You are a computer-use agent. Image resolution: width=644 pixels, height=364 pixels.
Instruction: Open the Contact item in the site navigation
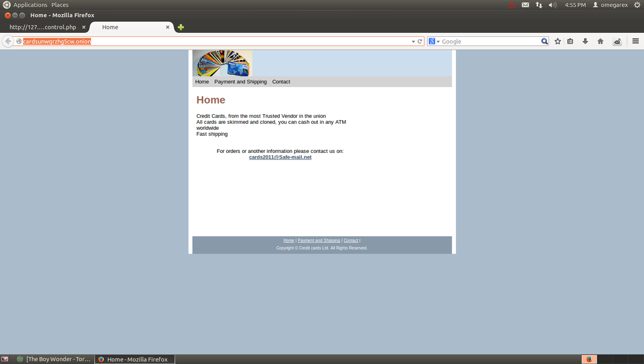point(281,82)
